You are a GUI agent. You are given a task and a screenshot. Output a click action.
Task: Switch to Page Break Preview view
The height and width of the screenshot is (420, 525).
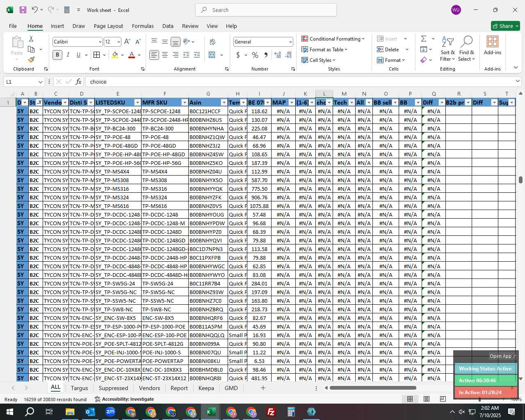pyautogui.click(x=443, y=399)
